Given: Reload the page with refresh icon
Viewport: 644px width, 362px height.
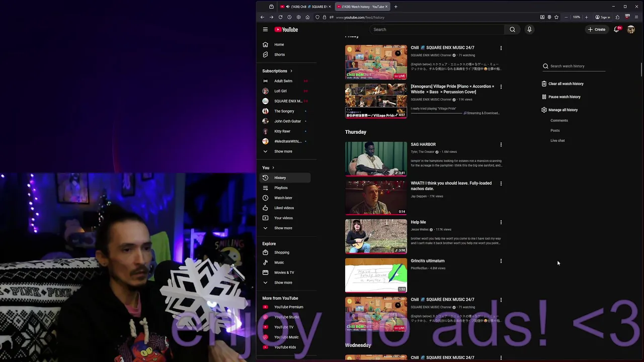Looking at the screenshot, I should [x=280, y=17].
